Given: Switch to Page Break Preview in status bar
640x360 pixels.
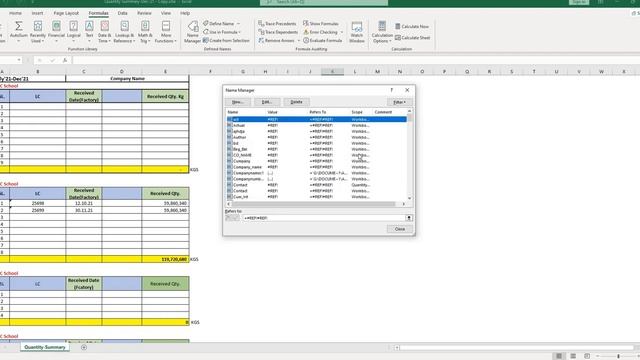Looking at the screenshot, I should (587, 356).
